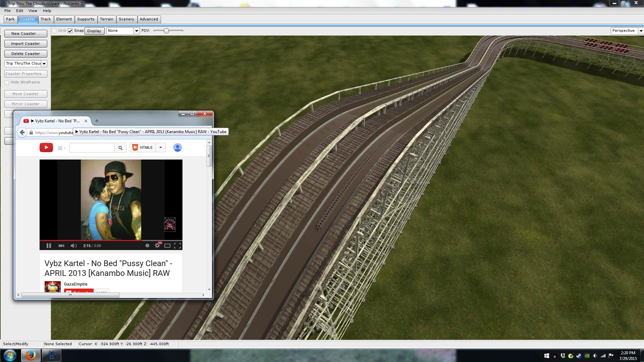The image size is (644, 362).
Task: Open the None dropdown in toolbar
Action: coord(137,31)
